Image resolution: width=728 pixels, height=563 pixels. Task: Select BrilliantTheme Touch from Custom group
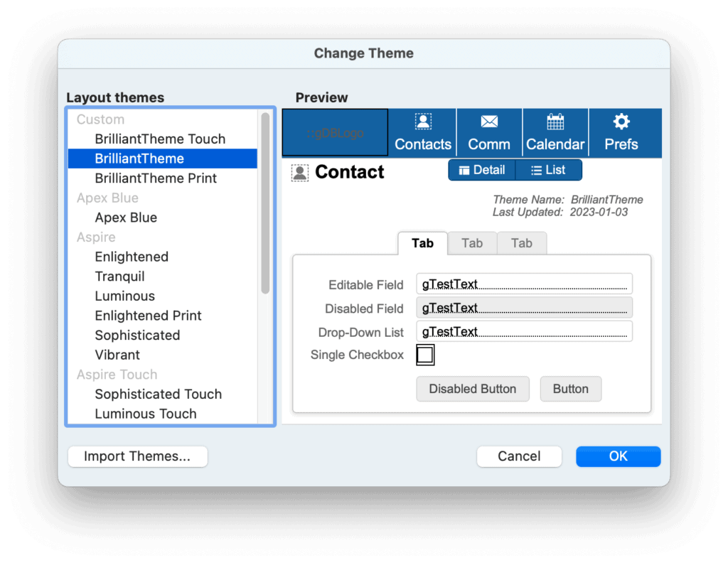[160, 139]
